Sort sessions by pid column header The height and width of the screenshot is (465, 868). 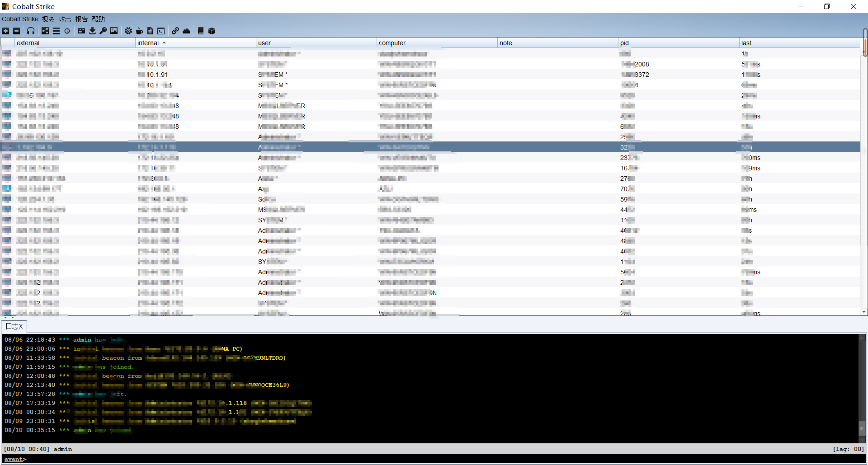click(x=679, y=43)
